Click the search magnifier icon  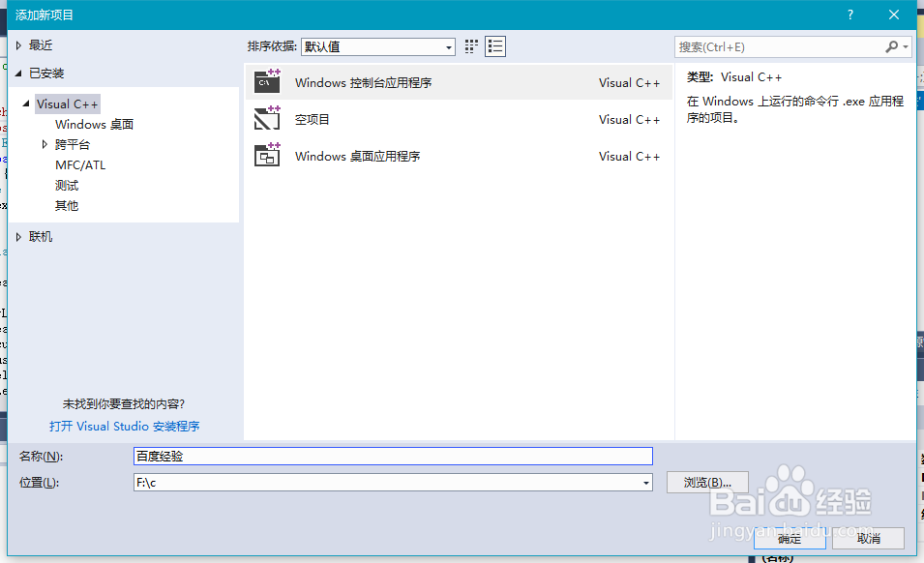coord(891,46)
